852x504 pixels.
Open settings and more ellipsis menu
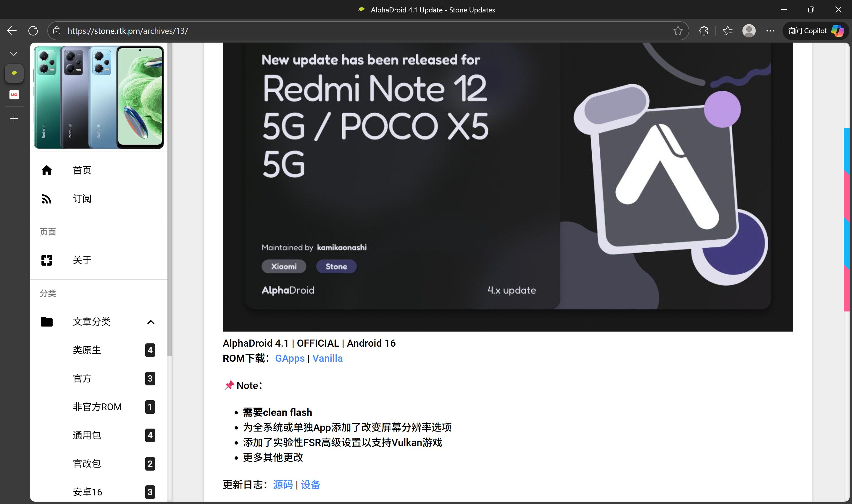[x=770, y=31]
